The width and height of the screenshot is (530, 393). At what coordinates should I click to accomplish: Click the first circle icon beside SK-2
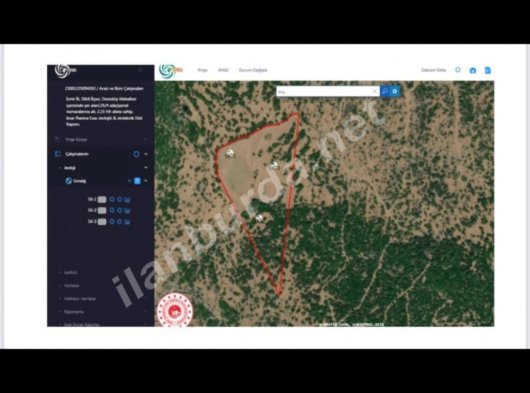(112, 210)
